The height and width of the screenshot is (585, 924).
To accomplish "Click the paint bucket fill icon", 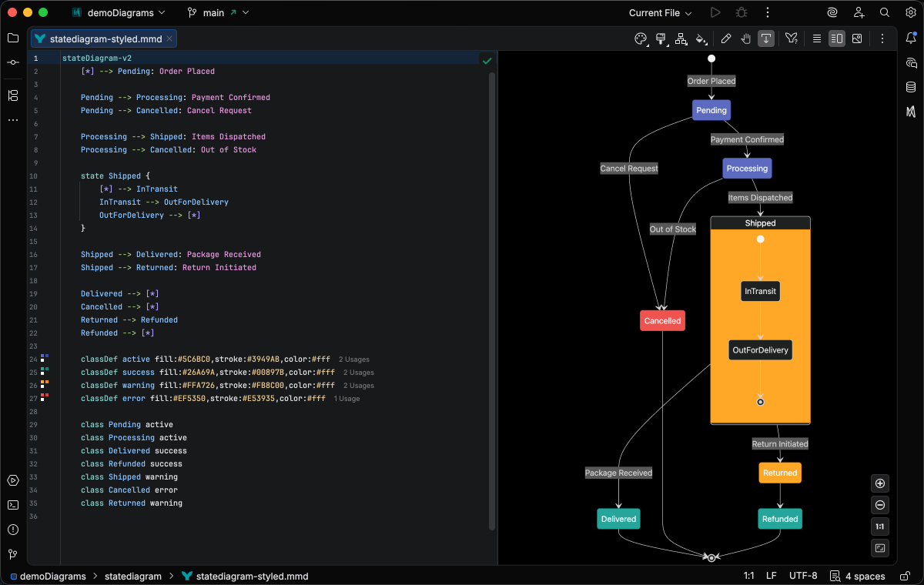I will tap(701, 38).
